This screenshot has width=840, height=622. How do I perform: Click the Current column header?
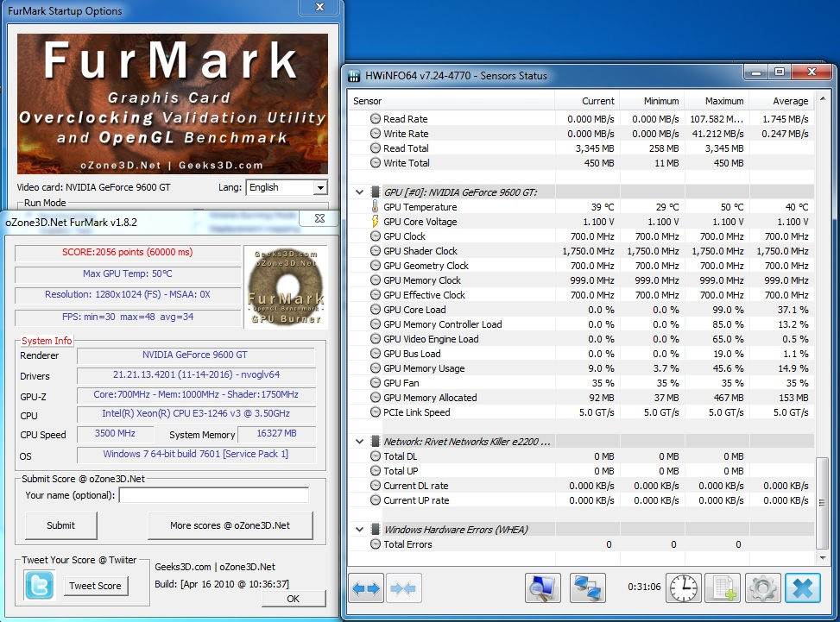586,101
